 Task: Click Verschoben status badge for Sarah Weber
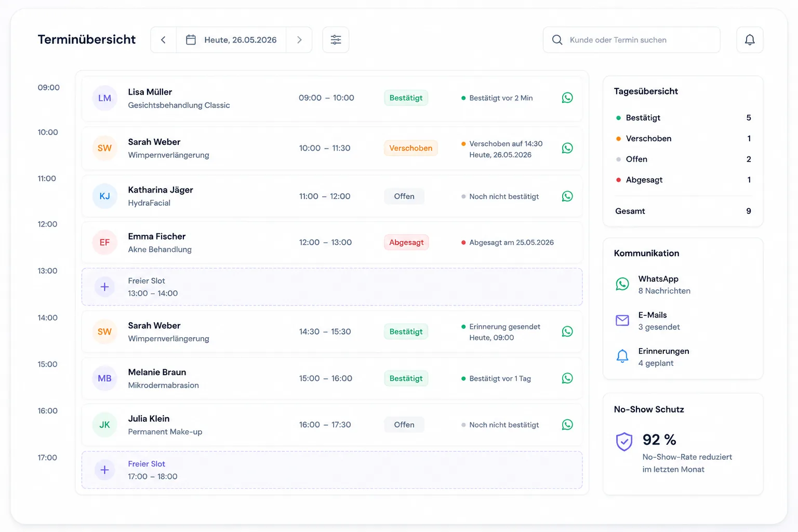[410, 148]
